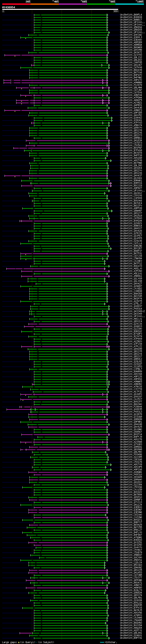Viewport: 146px width, 644px height.
Task: Select hit label UniRef100_Q8LHN4
Action: (131, 88)
